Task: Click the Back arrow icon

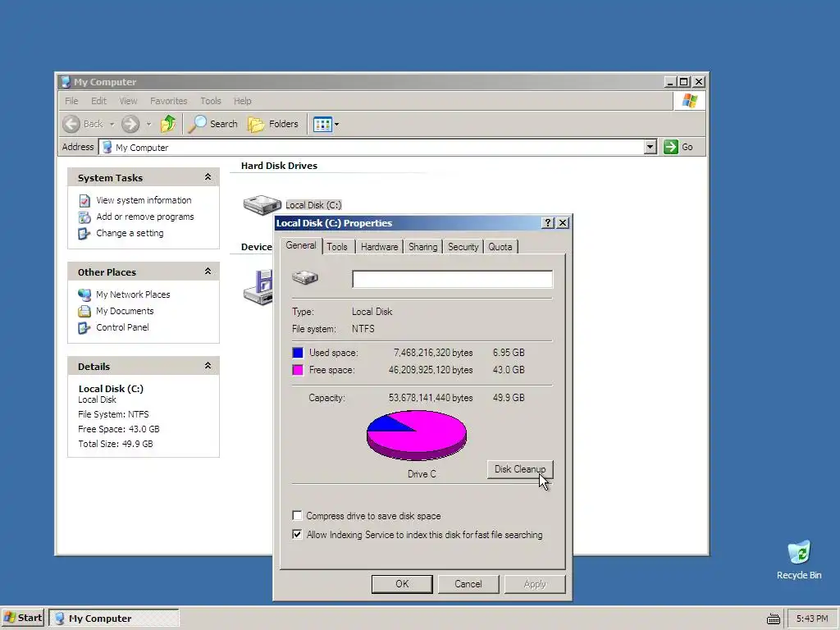Action: 71,125
